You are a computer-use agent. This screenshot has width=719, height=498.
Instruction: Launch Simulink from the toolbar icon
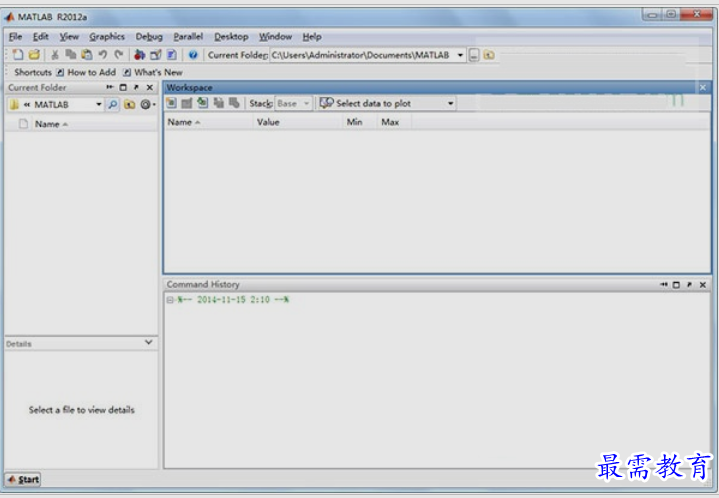click(139, 55)
